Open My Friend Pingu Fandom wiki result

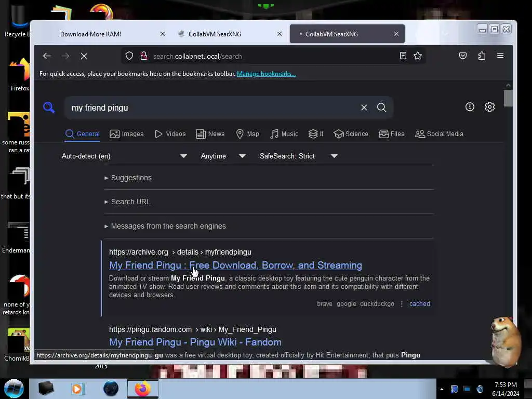[x=195, y=342]
